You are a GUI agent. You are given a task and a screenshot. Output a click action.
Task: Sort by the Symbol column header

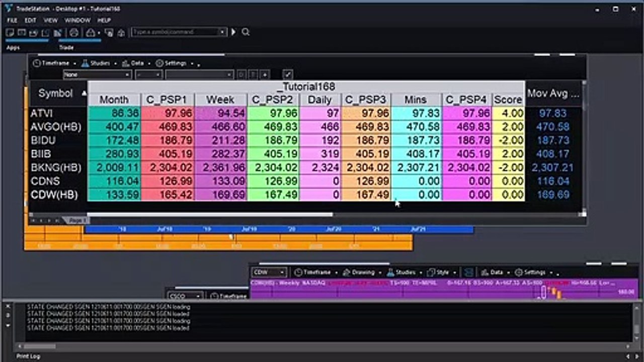point(58,94)
